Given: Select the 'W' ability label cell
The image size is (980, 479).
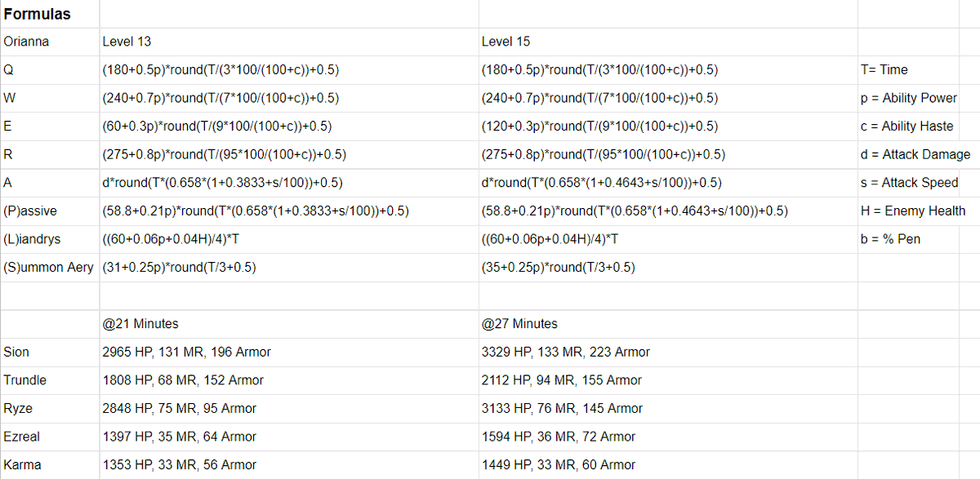Looking at the screenshot, I should tap(49, 98).
